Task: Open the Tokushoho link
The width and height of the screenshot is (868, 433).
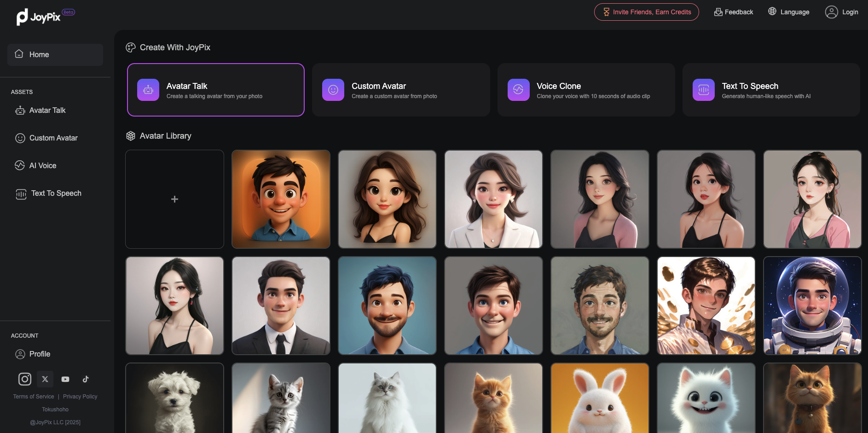Action: (55, 410)
